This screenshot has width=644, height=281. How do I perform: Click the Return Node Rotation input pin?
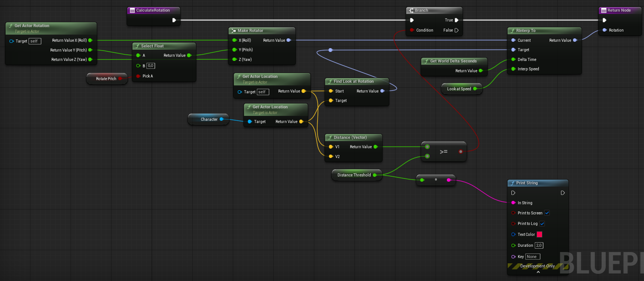tap(605, 30)
